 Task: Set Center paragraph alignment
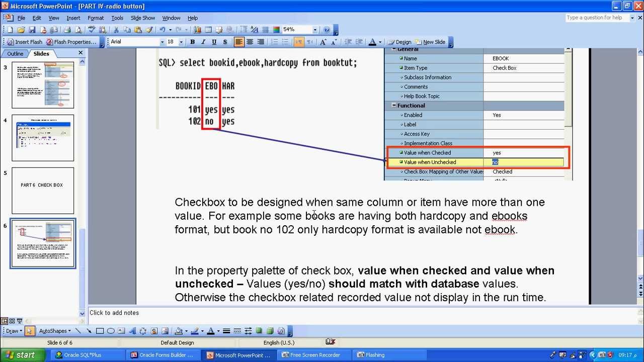tap(250, 42)
